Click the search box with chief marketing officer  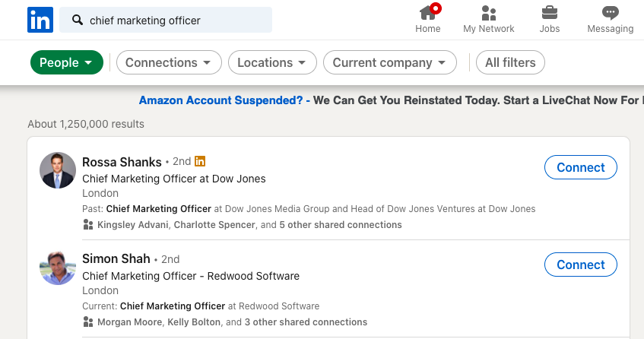tap(175, 21)
